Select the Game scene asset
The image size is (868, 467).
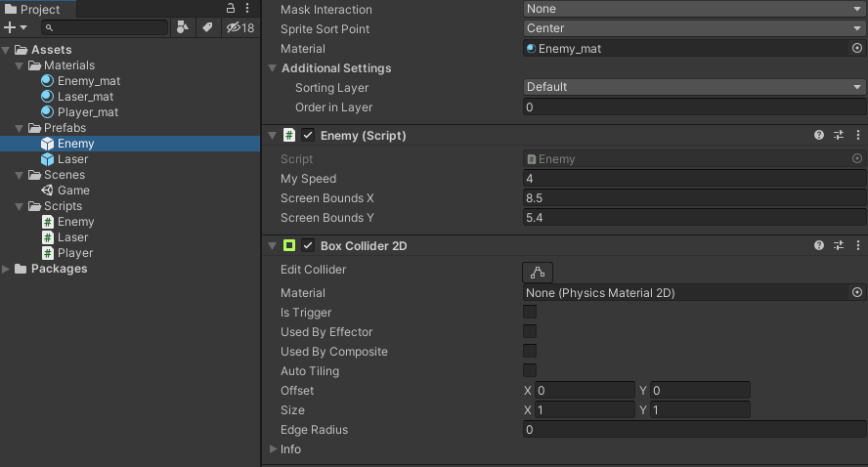point(73,191)
